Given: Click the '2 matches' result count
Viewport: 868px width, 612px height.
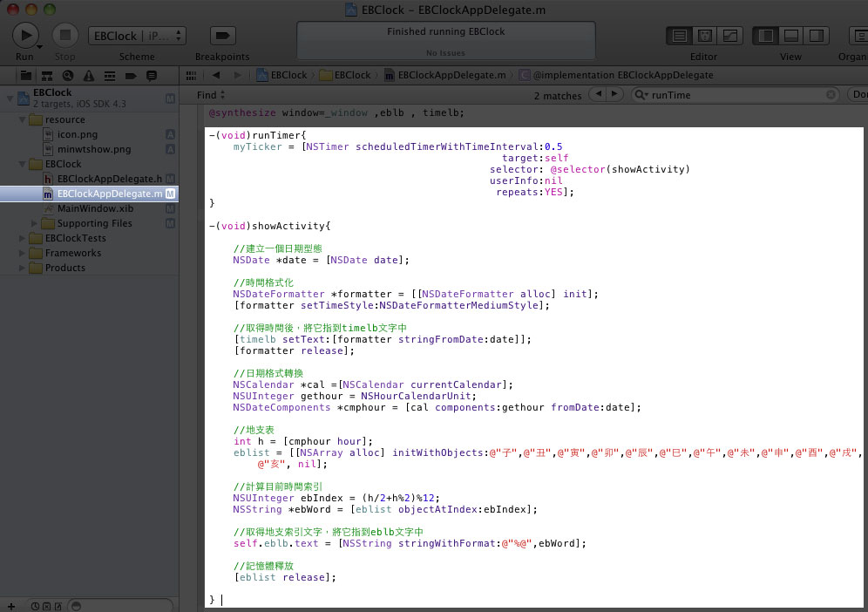Looking at the screenshot, I should click(x=558, y=96).
